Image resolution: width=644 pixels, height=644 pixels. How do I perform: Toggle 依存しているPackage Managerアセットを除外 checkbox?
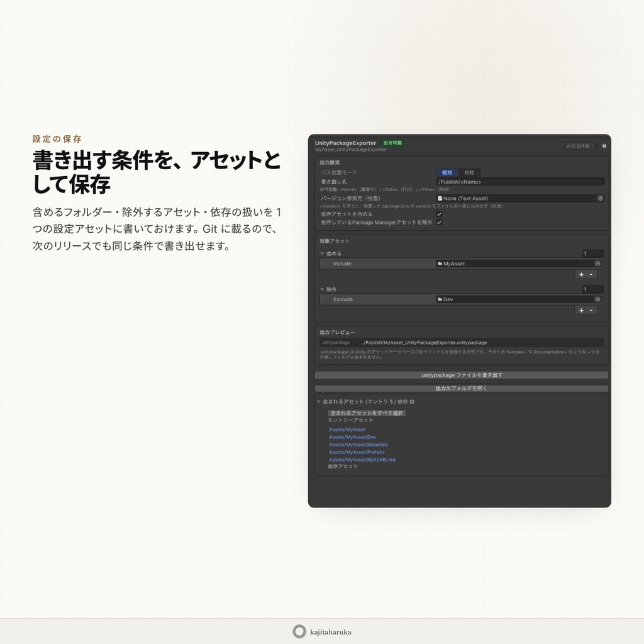[438, 222]
